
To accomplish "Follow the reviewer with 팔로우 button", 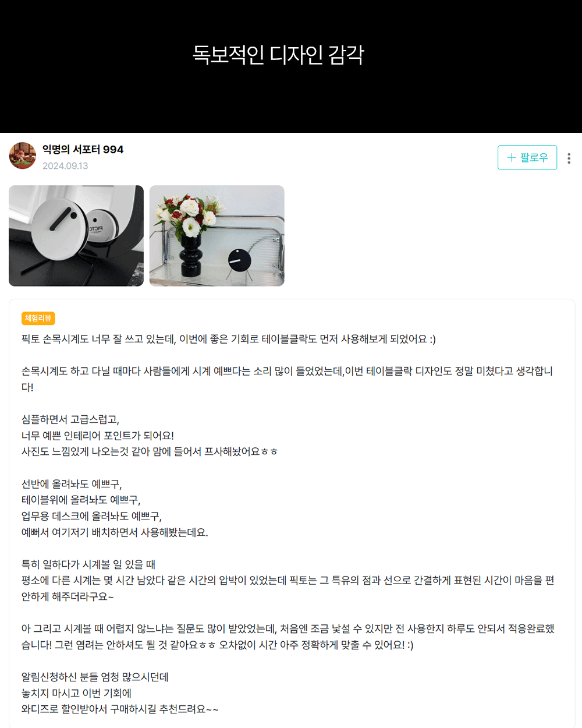I will [527, 158].
